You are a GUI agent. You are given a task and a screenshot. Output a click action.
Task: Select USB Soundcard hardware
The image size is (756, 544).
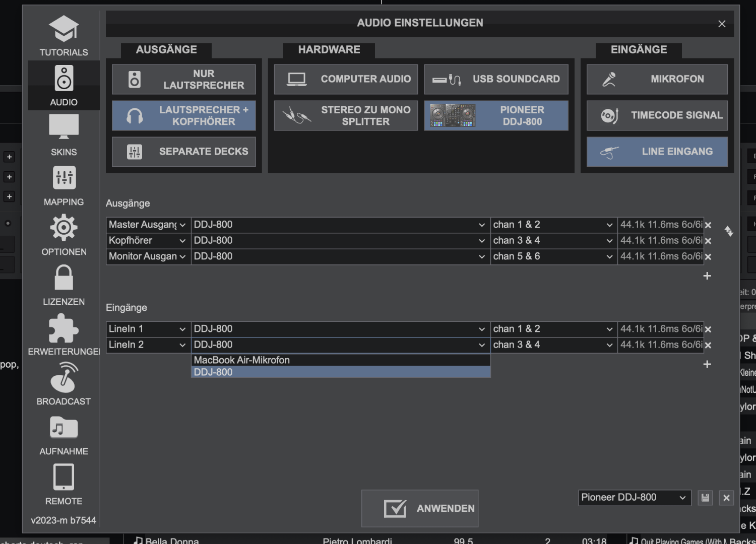(496, 79)
